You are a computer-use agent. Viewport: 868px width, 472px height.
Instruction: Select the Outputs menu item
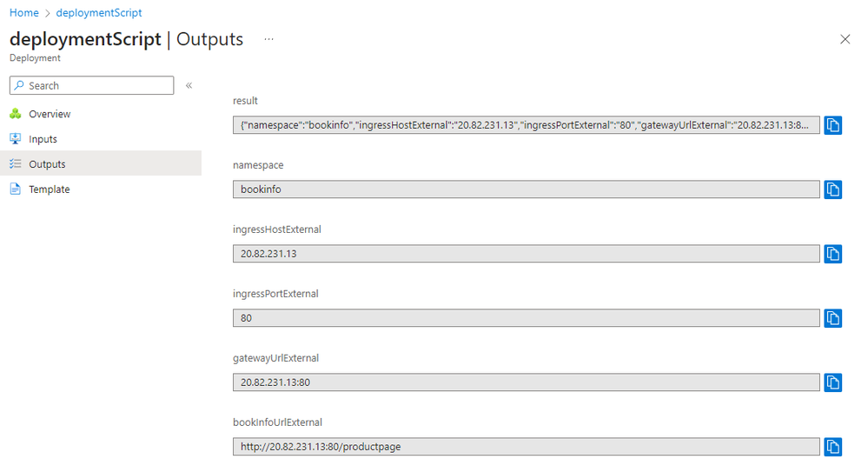pos(101,164)
